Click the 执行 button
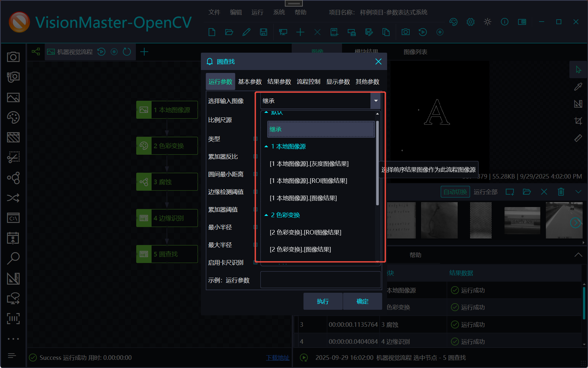 click(x=323, y=301)
